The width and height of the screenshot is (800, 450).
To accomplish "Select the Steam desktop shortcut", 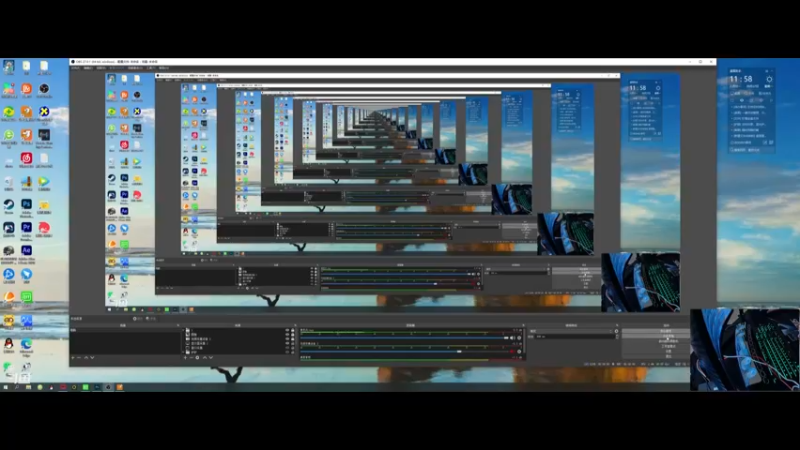I will [9, 205].
